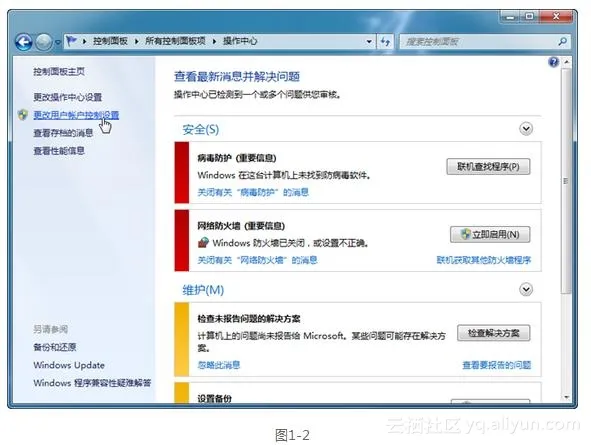591x445 pixels.
Task: Click 检查未报告问题的解决方案 heading
Action: click(249, 319)
